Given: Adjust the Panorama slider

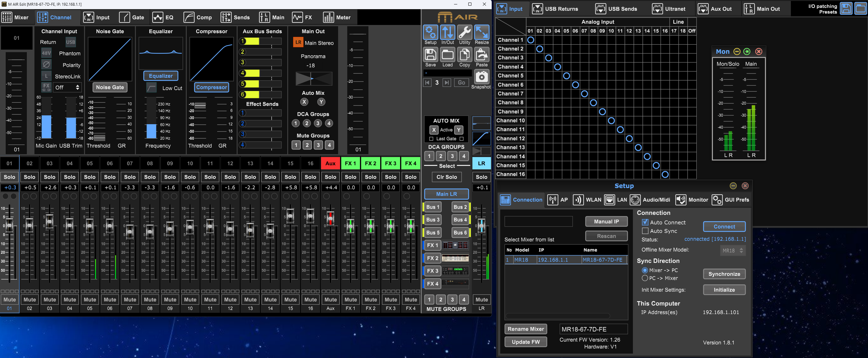Looking at the screenshot, I should coord(314,79).
